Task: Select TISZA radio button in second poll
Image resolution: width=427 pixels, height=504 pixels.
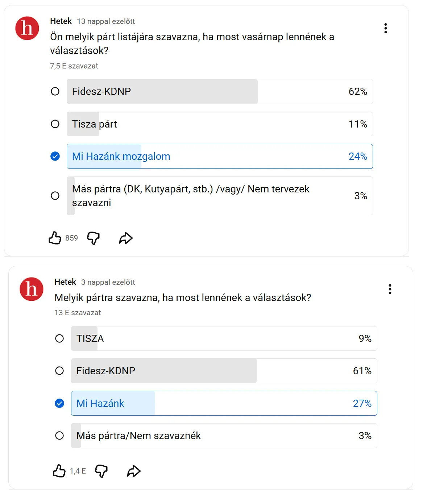Action: (59, 338)
